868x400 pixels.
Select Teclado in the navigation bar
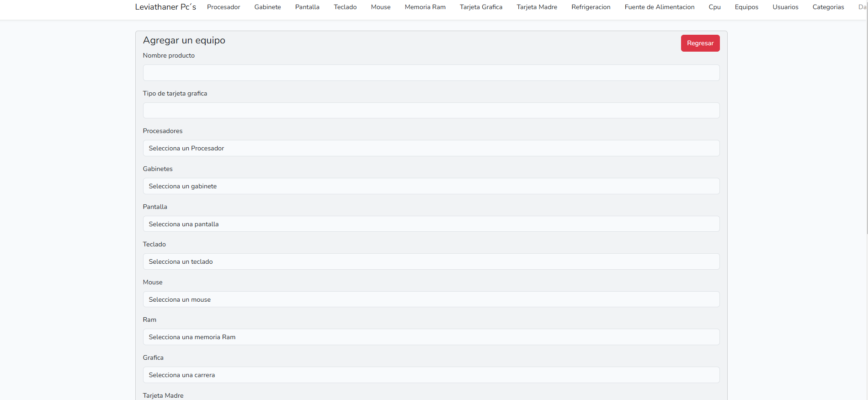pyautogui.click(x=345, y=7)
